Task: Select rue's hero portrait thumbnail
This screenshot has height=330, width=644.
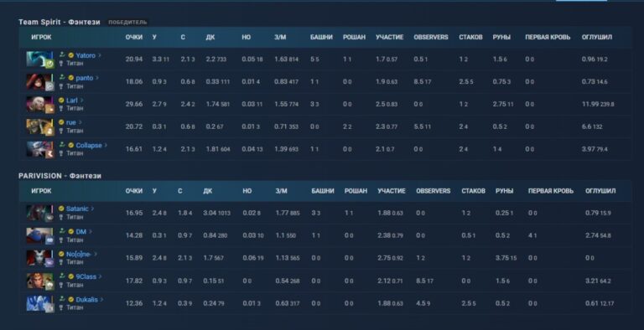Action: [40, 126]
